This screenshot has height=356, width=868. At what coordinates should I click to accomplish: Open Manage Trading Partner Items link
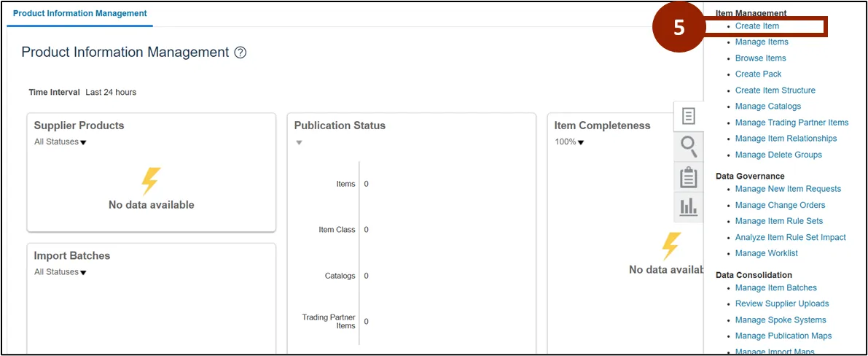[x=791, y=123]
